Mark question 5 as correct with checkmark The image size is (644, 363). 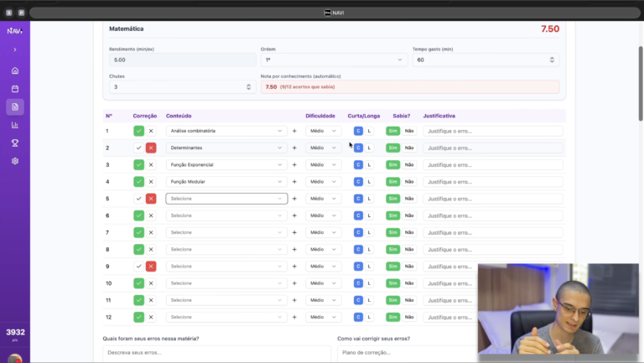pos(138,199)
